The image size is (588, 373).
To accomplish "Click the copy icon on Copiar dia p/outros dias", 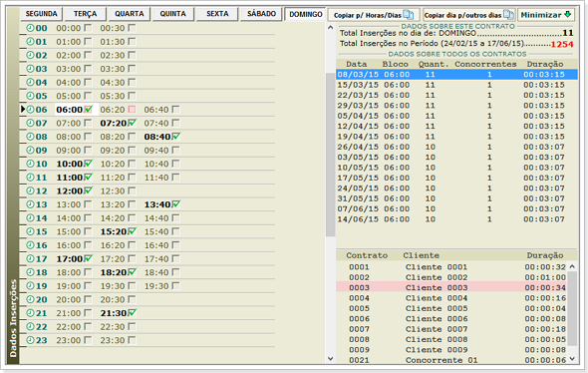I will pos(508,15).
